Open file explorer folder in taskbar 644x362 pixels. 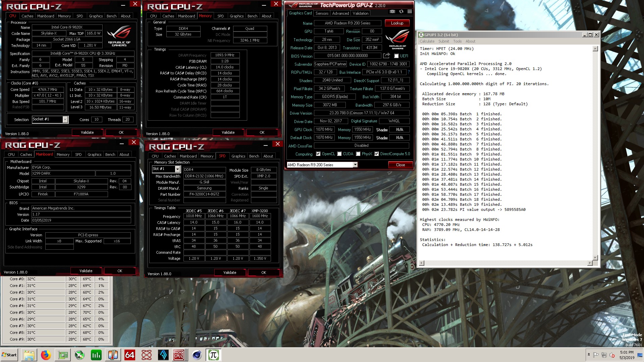29,355
